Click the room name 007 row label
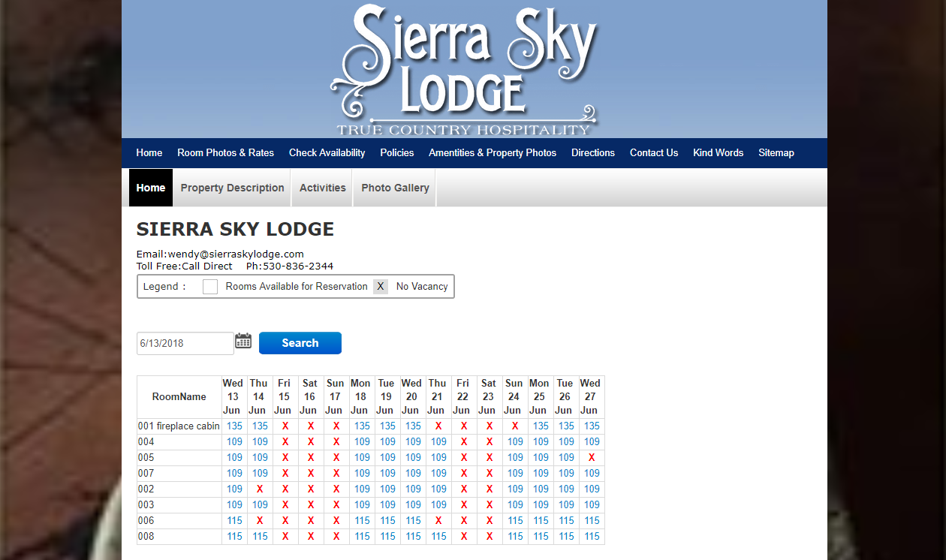Screen dimensions: 946x560 coord(146,474)
